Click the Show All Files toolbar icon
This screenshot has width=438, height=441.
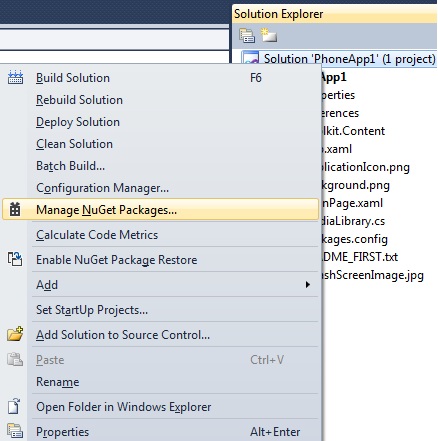[x=269, y=35]
